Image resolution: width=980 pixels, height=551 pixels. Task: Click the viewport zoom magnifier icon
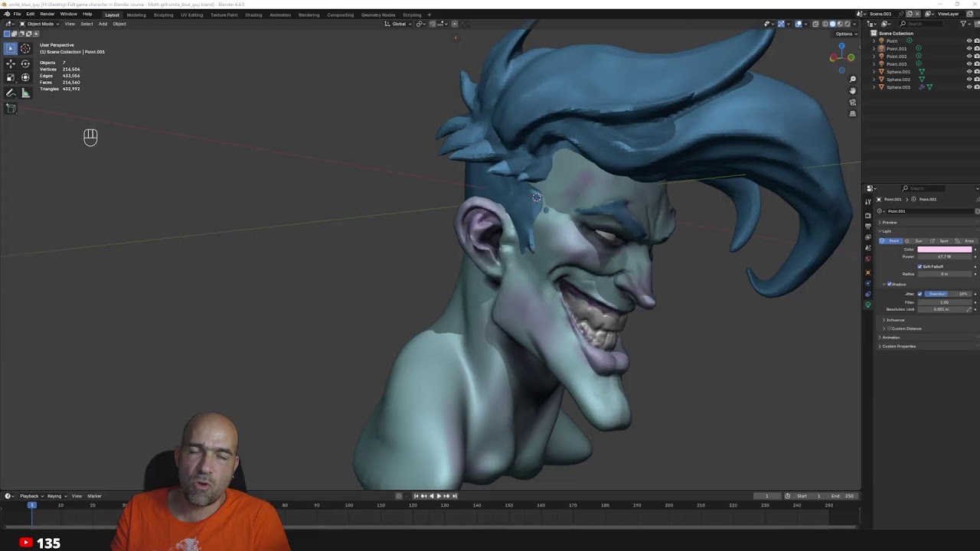tap(853, 79)
